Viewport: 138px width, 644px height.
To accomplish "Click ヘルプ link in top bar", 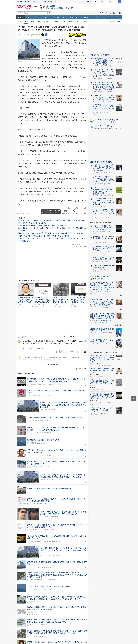I will [x=94, y=2].
